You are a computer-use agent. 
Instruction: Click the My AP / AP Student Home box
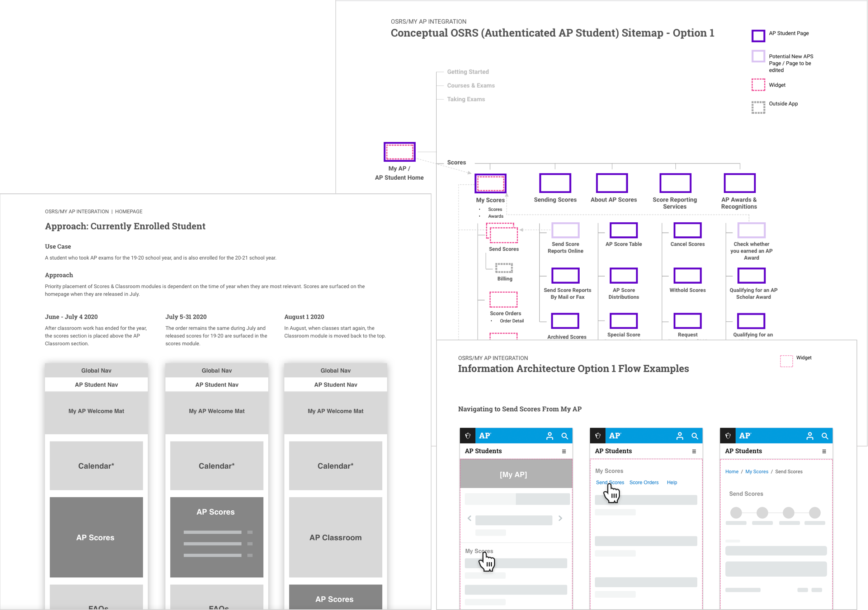(x=399, y=152)
